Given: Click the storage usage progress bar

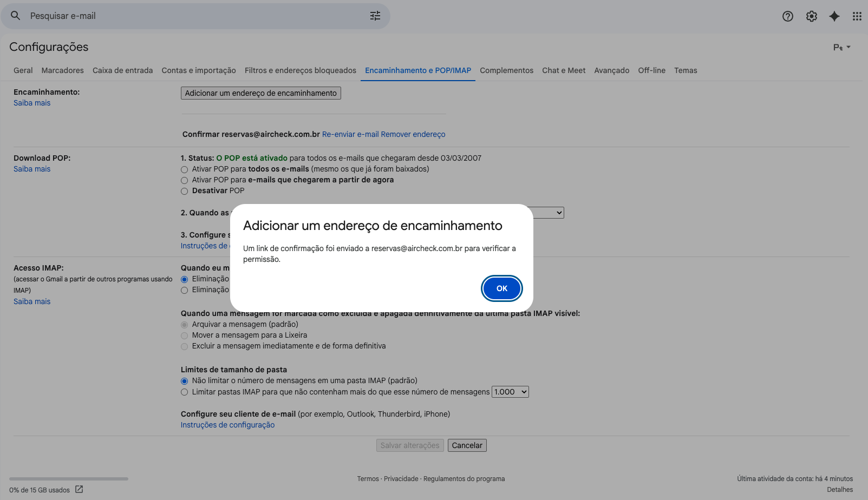Looking at the screenshot, I should 68,478.
